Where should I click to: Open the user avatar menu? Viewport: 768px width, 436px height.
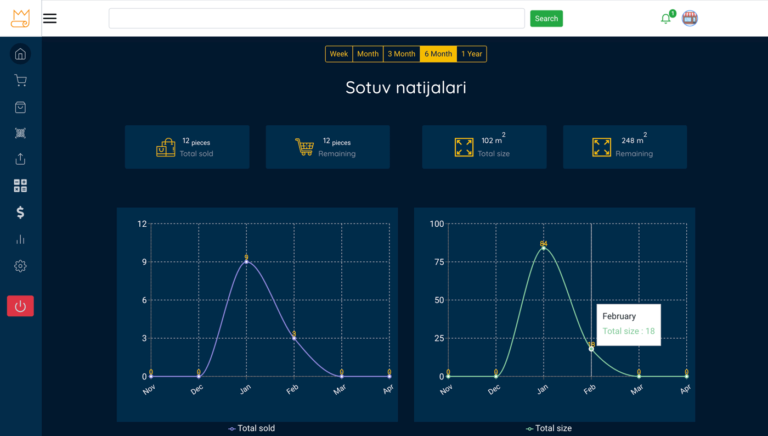(690, 18)
